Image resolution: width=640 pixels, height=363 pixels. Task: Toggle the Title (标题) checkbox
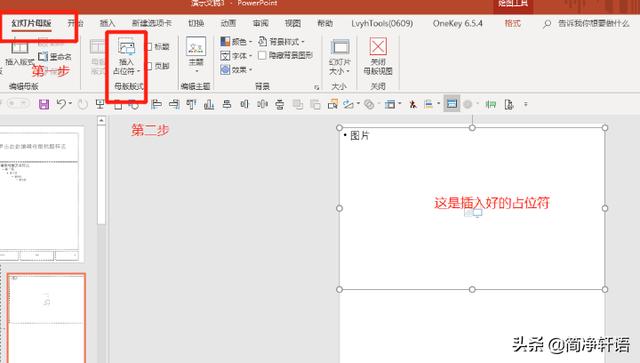(149, 47)
